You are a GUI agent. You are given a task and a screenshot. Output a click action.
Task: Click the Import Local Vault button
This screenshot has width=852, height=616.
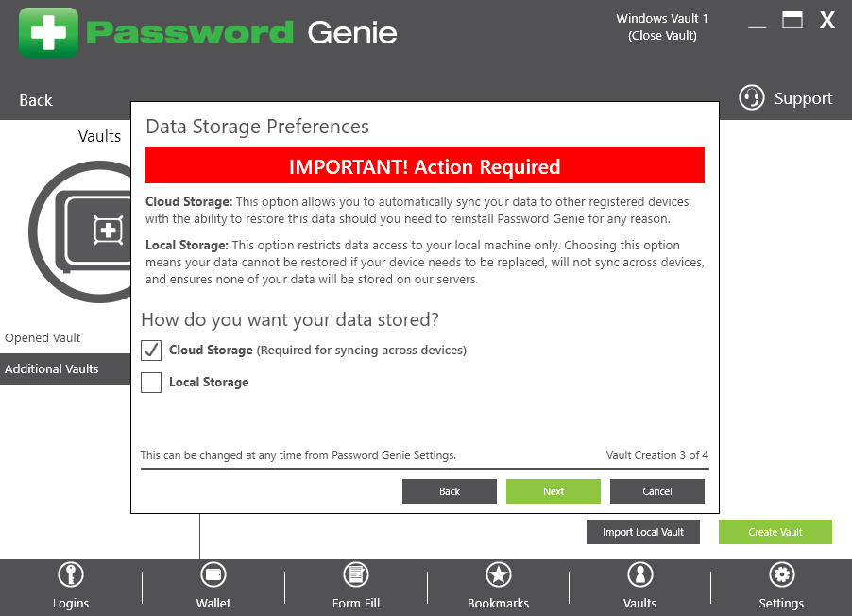(643, 532)
